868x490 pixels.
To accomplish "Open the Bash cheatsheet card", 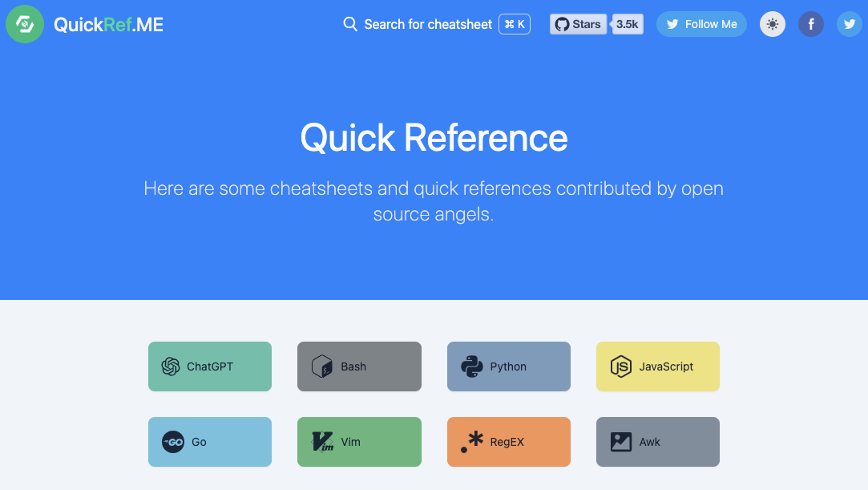I will click(359, 366).
